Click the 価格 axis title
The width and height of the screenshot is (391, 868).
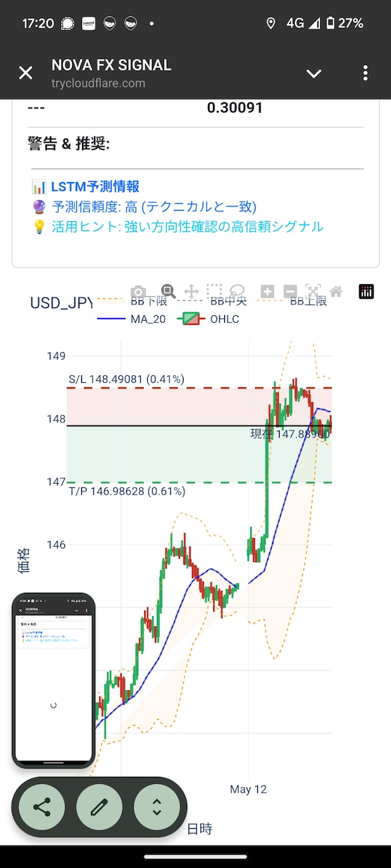pos(24,561)
